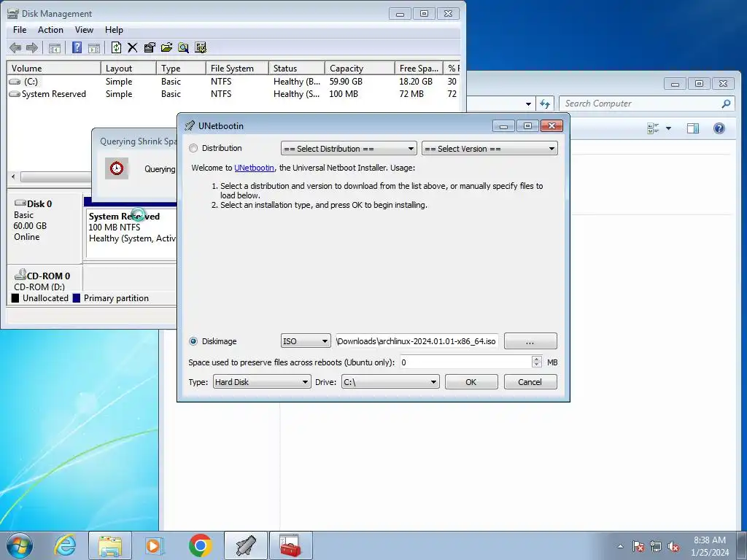Click the Explorer change view icon
The image size is (747, 560).
coord(653,128)
